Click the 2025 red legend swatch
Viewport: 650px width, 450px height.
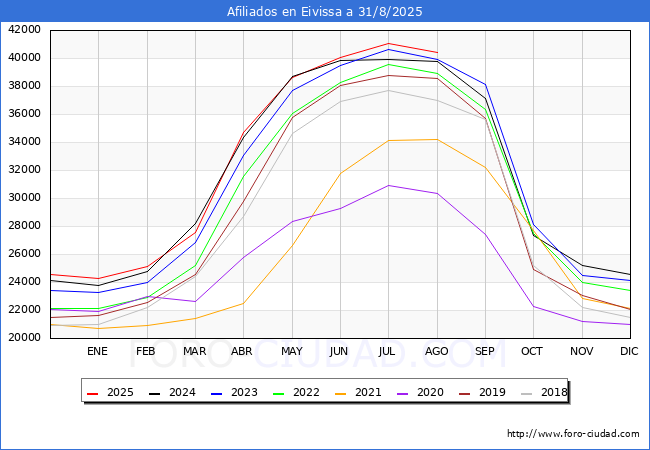93,393
